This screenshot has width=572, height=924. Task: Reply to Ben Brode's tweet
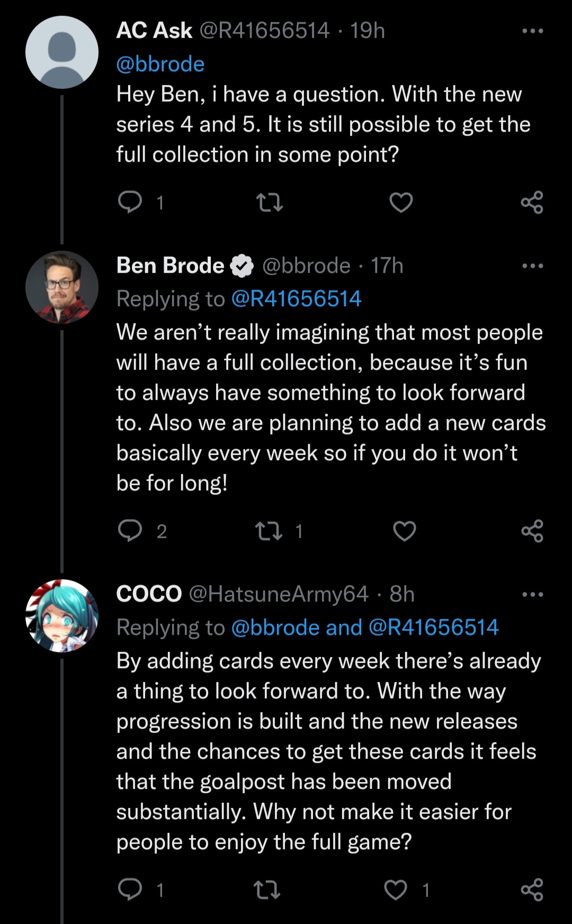(x=130, y=531)
